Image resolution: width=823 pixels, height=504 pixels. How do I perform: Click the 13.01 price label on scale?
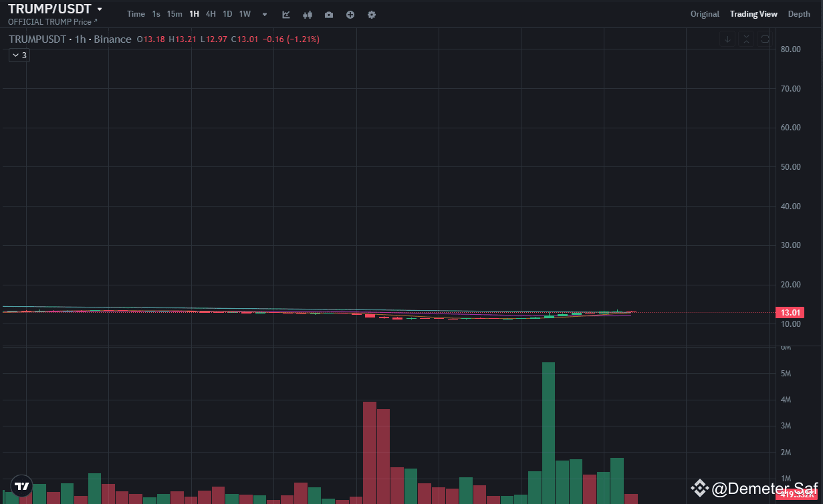[x=790, y=312]
